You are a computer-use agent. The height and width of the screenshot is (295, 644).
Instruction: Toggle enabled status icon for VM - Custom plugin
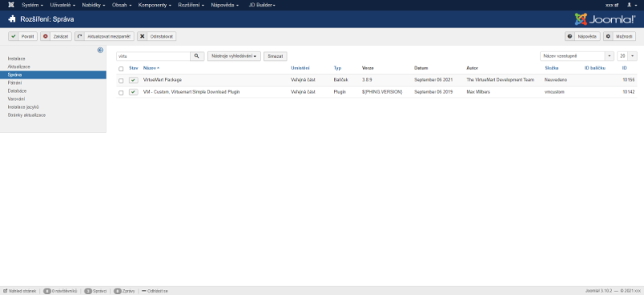tap(134, 92)
